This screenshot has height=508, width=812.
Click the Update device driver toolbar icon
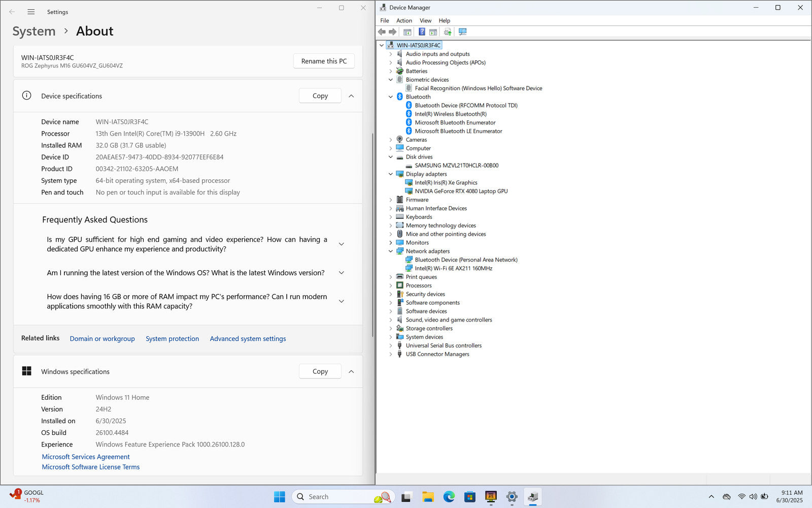click(x=447, y=31)
